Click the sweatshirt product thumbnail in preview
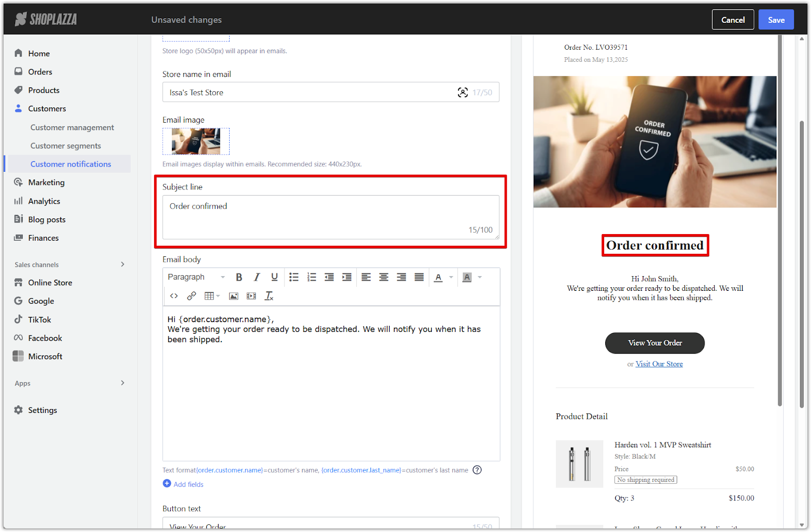Image resolution: width=811 pixels, height=532 pixels. tap(579, 464)
